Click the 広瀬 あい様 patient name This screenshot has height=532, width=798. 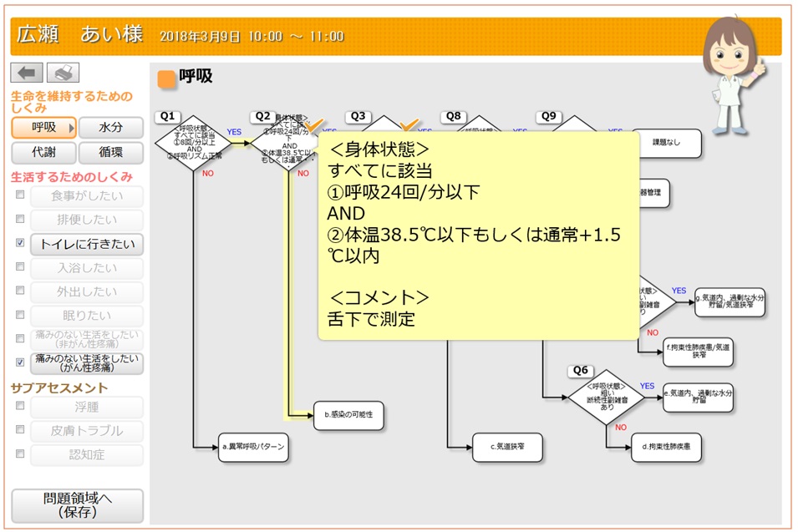pyautogui.click(x=80, y=34)
